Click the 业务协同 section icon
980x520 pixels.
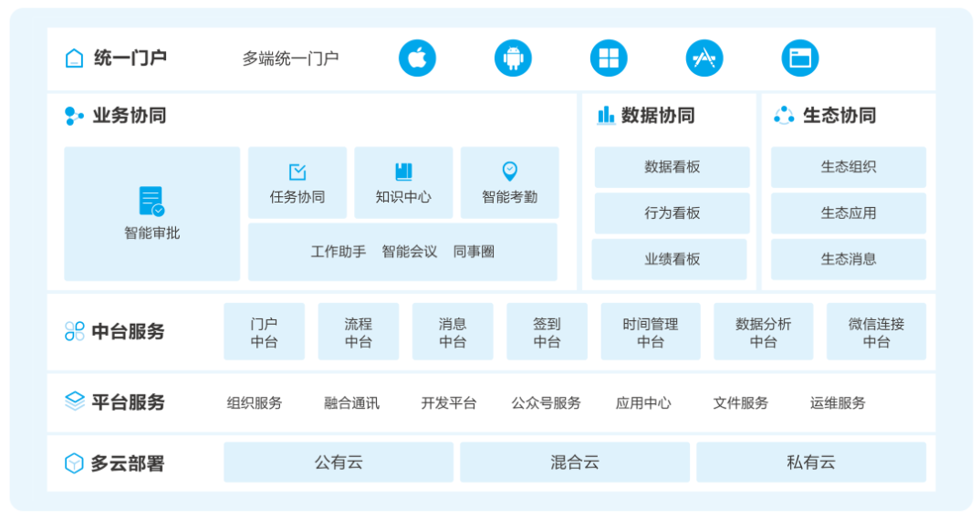(75, 116)
